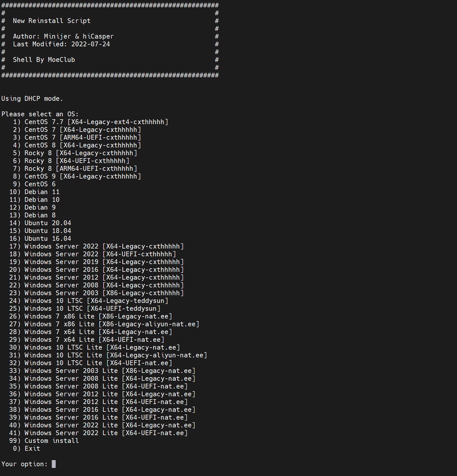Select the 'Last Modified: 2022-07-24' text
This screenshot has width=457, height=476.
click(x=61, y=44)
